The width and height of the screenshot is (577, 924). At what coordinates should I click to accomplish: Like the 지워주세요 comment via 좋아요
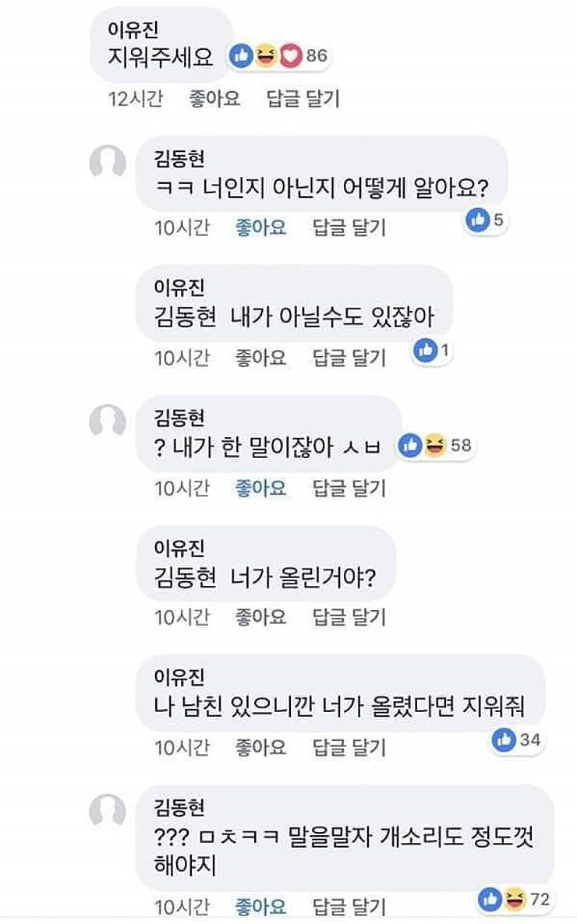pos(214,99)
